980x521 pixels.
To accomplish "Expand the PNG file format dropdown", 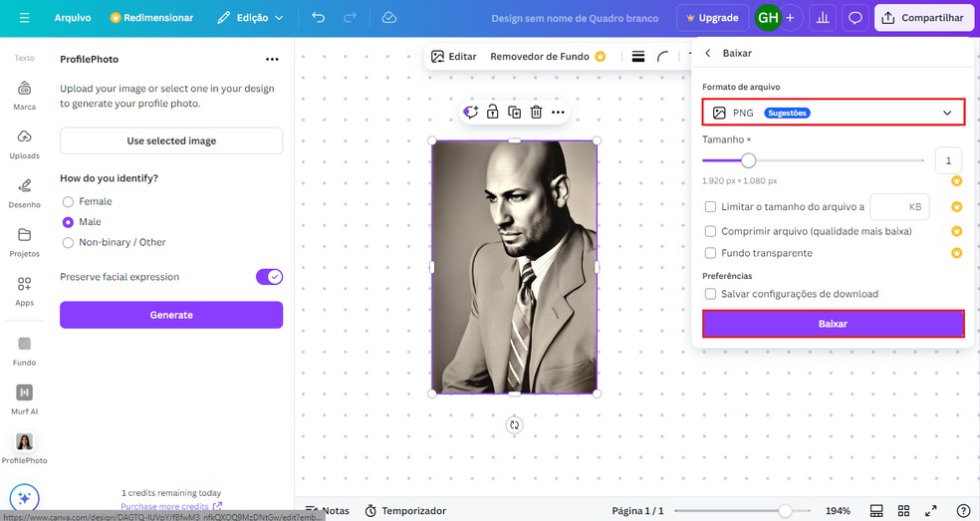I will click(834, 113).
